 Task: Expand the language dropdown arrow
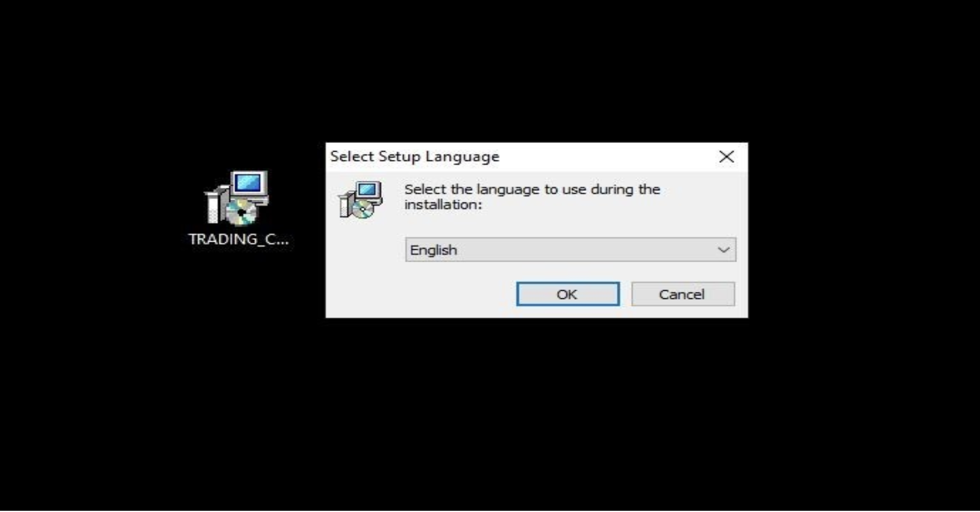point(723,250)
